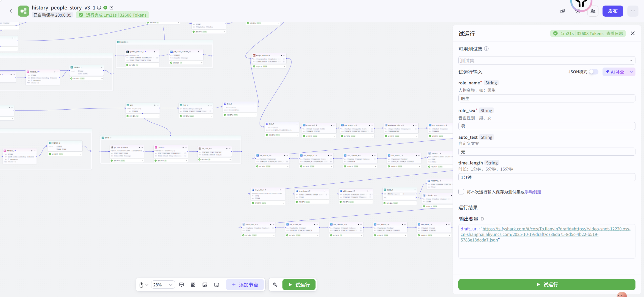This screenshot has height=297, width=644.
Task: Go back with the left arrow
Action: pyautogui.click(x=11, y=11)
